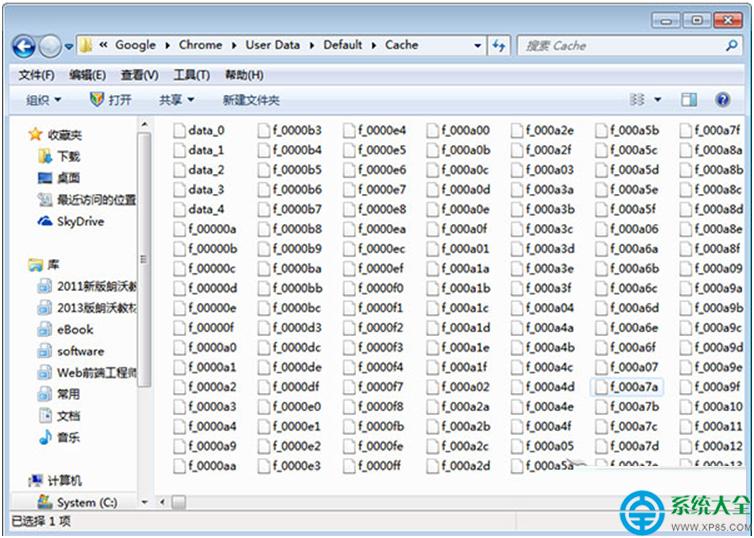Image resolution: width=754 pixels, height=538 pixels.
Task: Select System (C:) drive in sidebar
Action: [x=87, y=503]
